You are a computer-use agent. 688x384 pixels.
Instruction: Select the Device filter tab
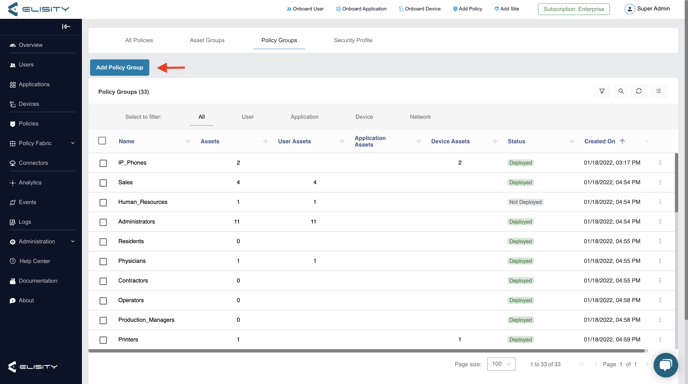pos(364,117)
